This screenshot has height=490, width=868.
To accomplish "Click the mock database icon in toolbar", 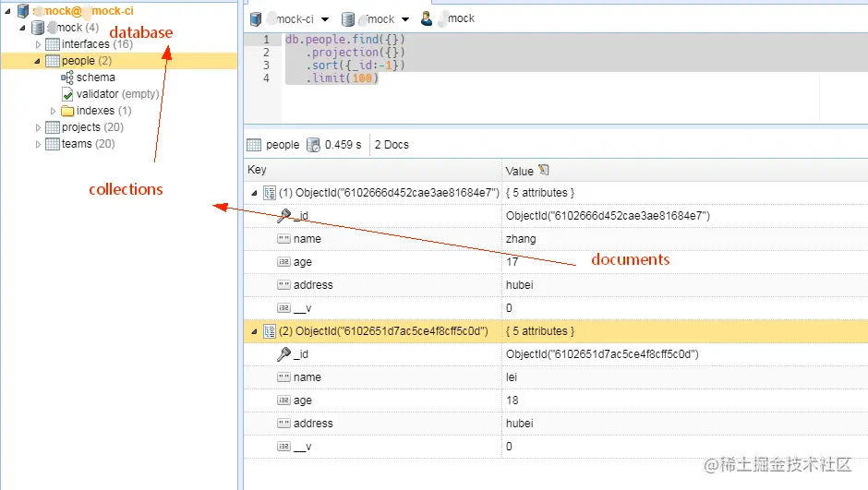I will pos(347,19).
